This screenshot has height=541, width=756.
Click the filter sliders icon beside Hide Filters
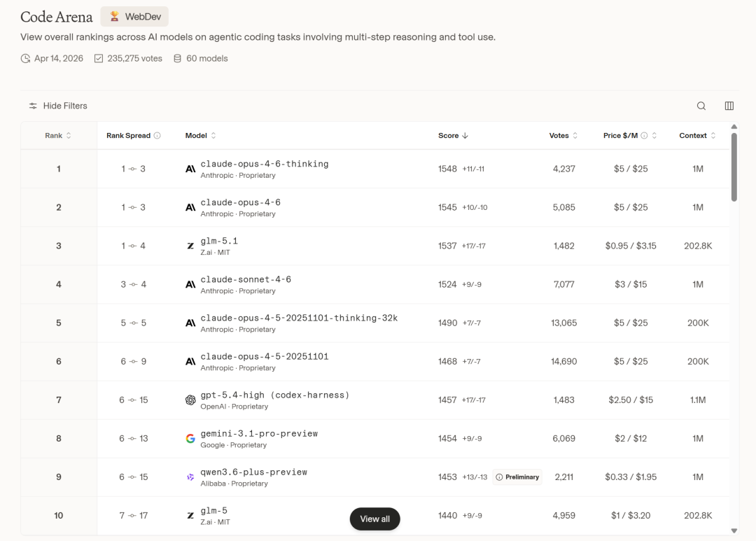tap(33, 106)
